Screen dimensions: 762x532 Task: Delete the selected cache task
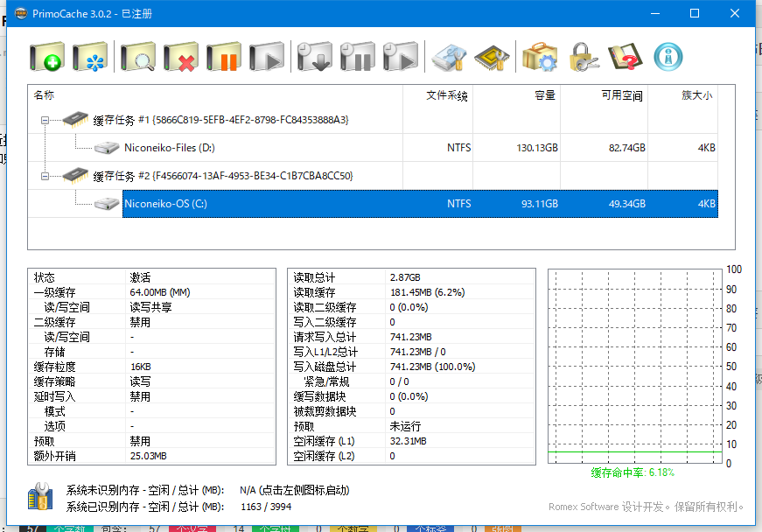[181, 57]
